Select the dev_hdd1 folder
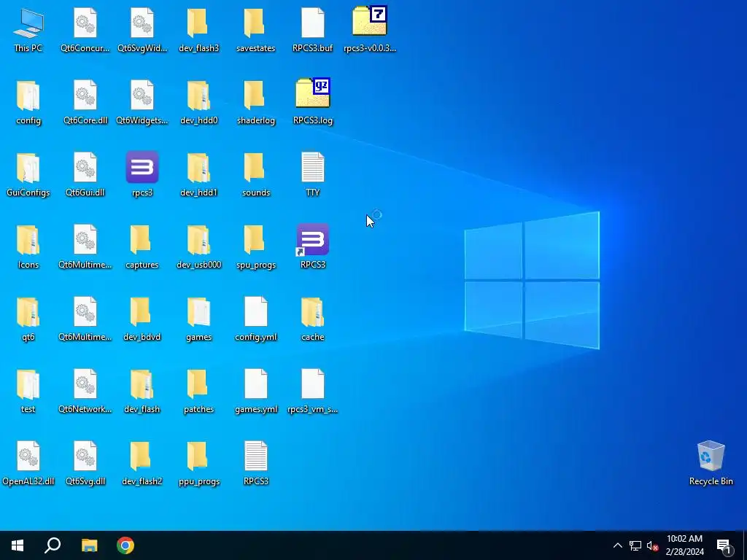747x560 pixels. (198, 174)
